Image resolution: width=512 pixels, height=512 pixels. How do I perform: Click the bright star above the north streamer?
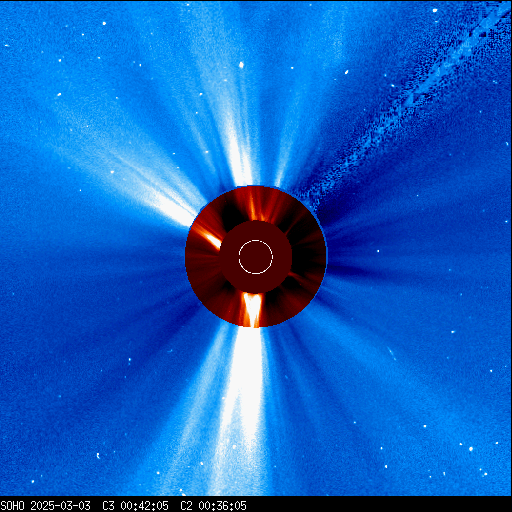pyautogui.click(x=241, y=65)
